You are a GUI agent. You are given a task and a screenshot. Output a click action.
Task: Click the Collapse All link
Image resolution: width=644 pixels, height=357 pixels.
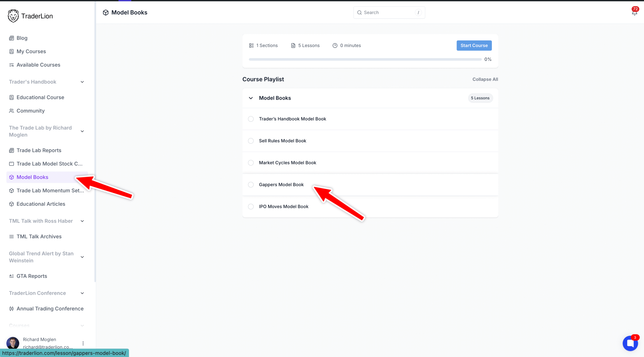tap(485, 79)
